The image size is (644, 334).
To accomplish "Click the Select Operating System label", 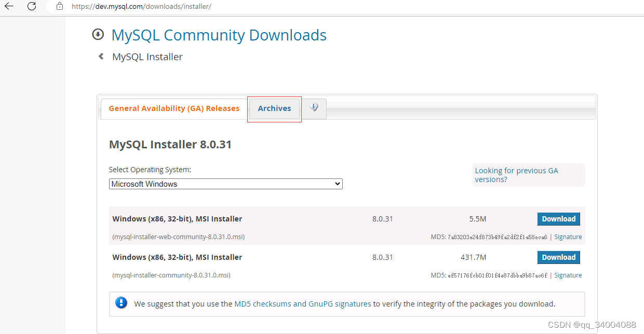I will 150,170.
